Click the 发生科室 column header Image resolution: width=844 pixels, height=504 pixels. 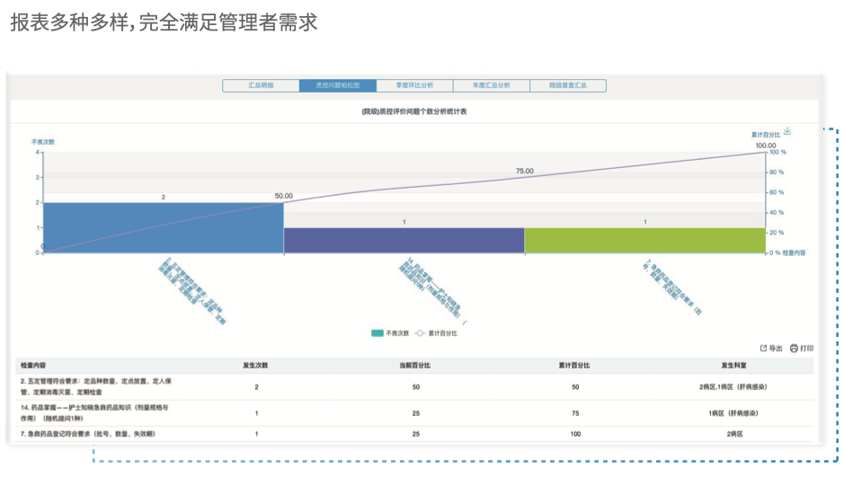(733, 366)
